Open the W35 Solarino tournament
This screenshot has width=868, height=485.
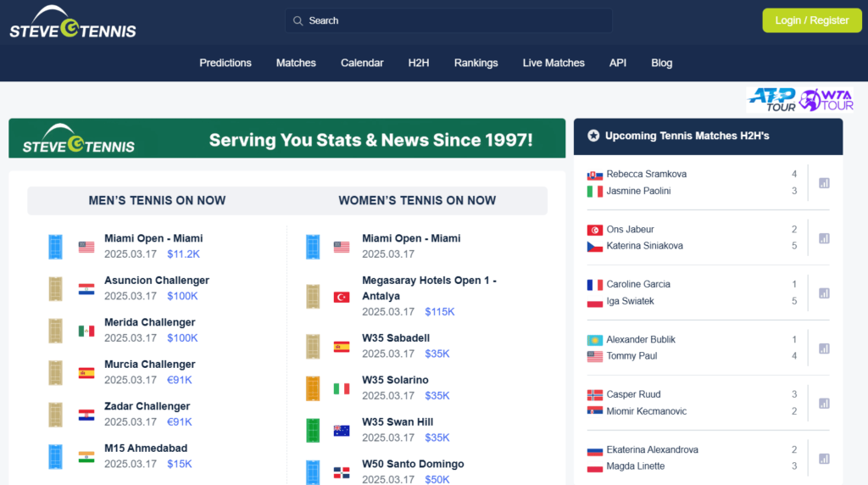click(395, 381)
